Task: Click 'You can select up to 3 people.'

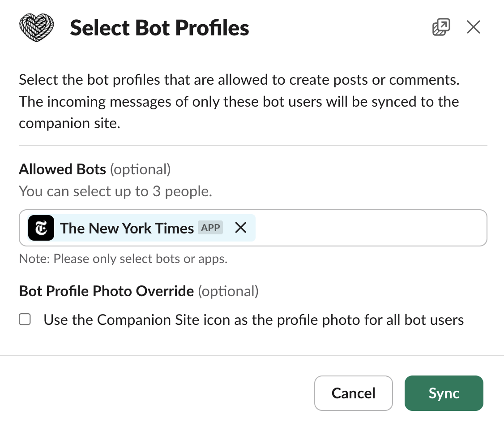Action: 115,191
